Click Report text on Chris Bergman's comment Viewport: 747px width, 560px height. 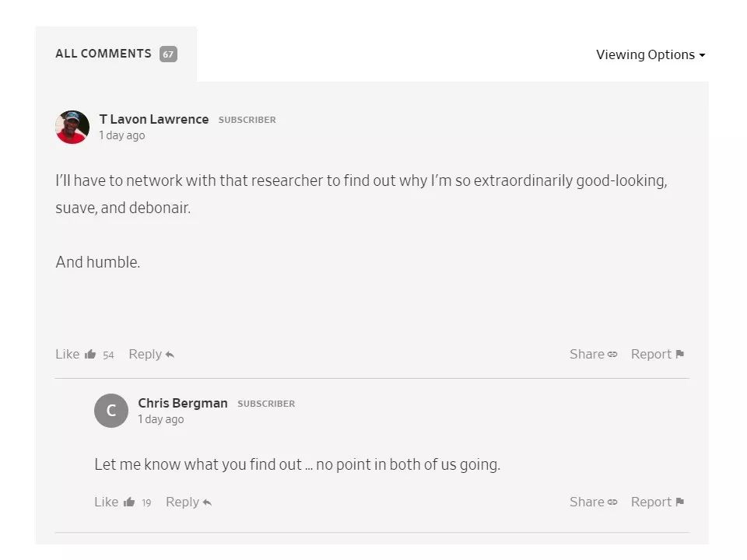point(651,502)
